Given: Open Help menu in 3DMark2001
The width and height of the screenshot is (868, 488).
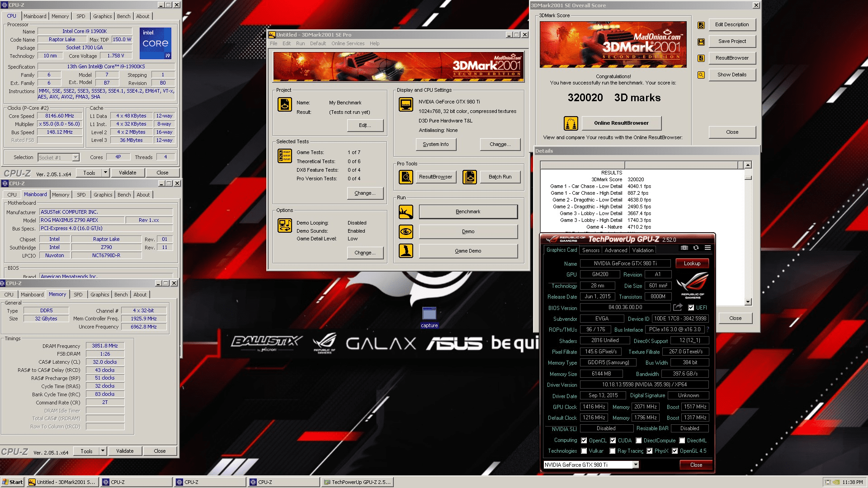Looking at the screenshot, I should 374,44.
